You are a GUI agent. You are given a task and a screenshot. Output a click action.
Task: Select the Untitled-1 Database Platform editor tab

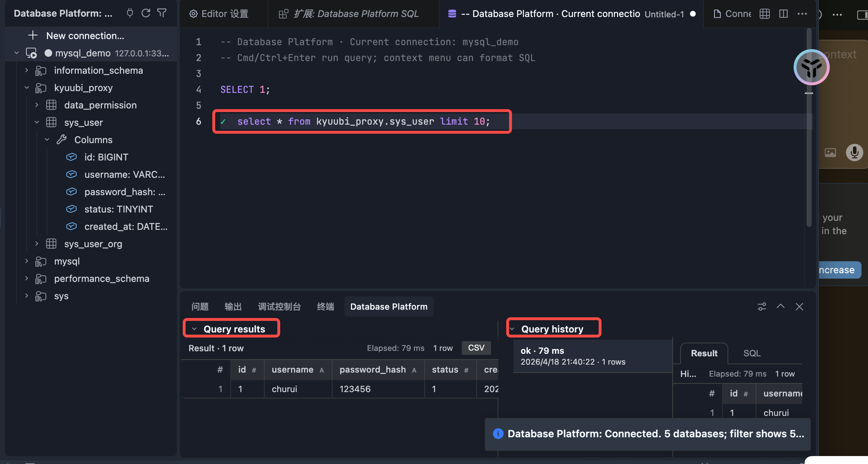click(x=571, y=14)
